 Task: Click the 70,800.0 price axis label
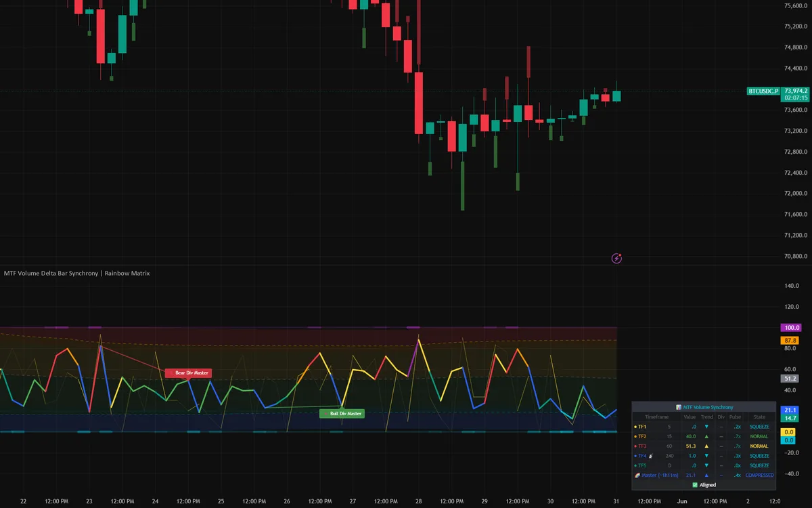click(796, 257)
